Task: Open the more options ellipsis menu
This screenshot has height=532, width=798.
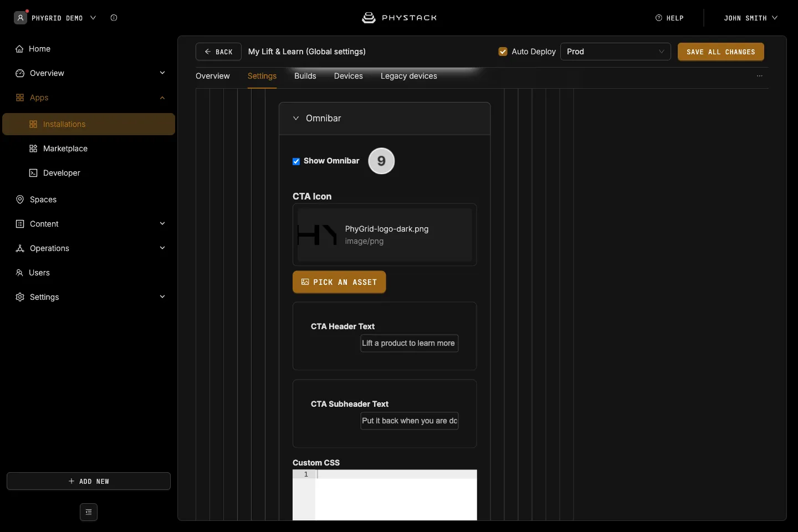Action: 760,76
